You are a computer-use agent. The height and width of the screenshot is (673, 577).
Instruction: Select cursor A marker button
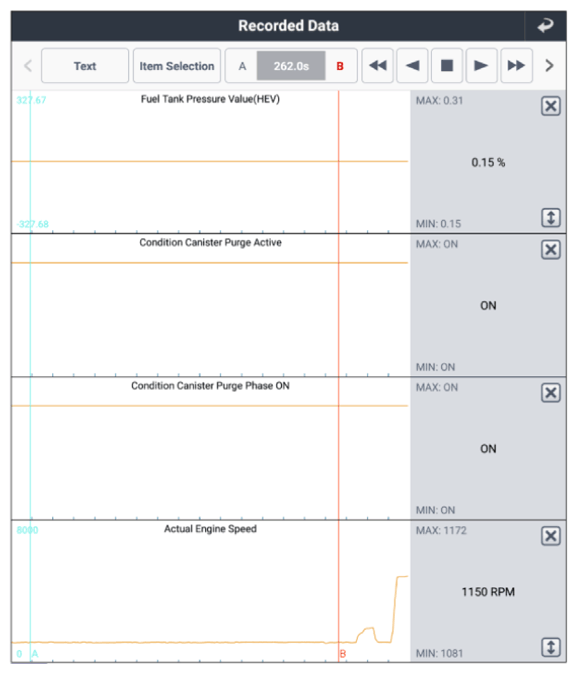point(242,66)
